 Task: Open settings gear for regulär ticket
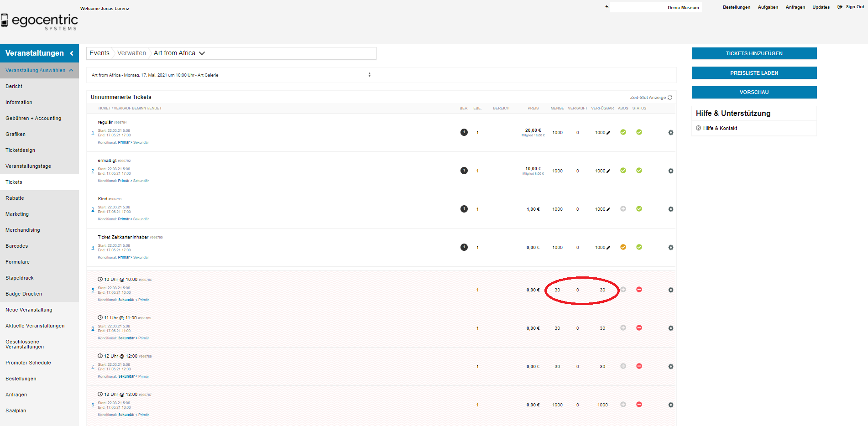tap(670, 133)
